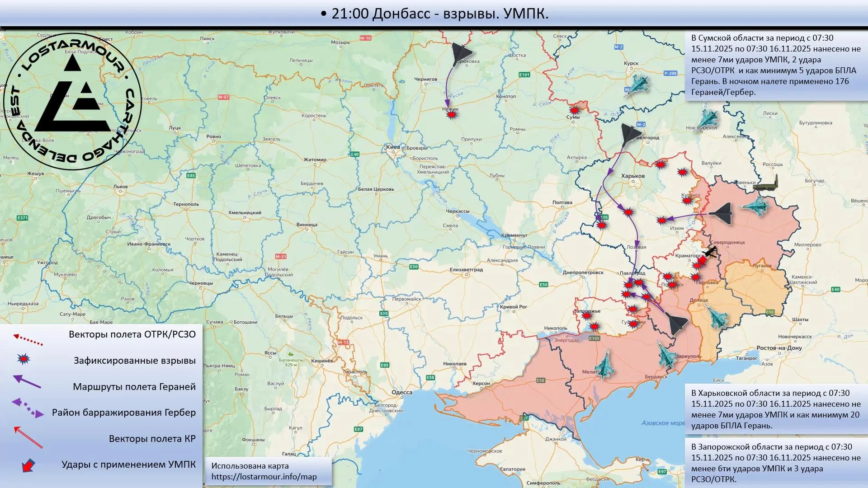Click the title '21:00 Донбасс - взрывы. УМПК.'

point(434,14)
